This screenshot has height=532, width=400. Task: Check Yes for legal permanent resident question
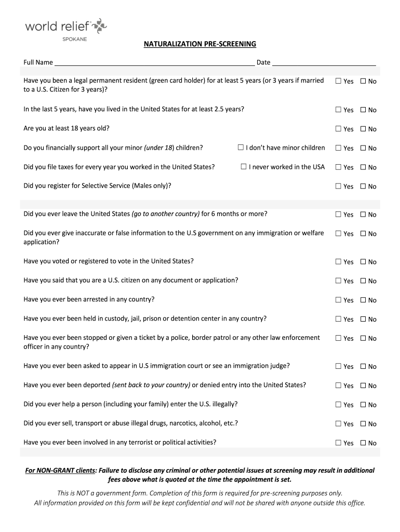(x=339, y=81)
